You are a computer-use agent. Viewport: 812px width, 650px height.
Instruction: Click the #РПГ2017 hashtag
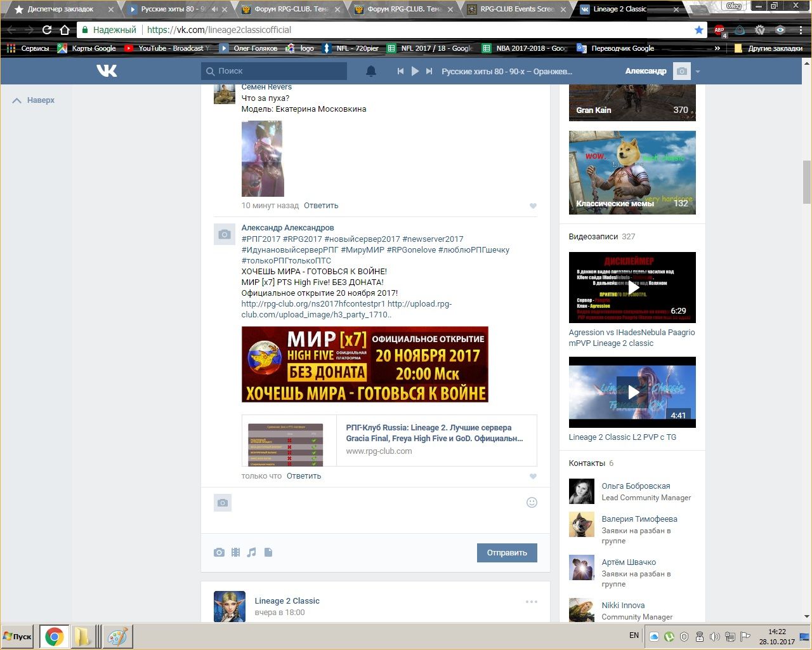point(261,239)
